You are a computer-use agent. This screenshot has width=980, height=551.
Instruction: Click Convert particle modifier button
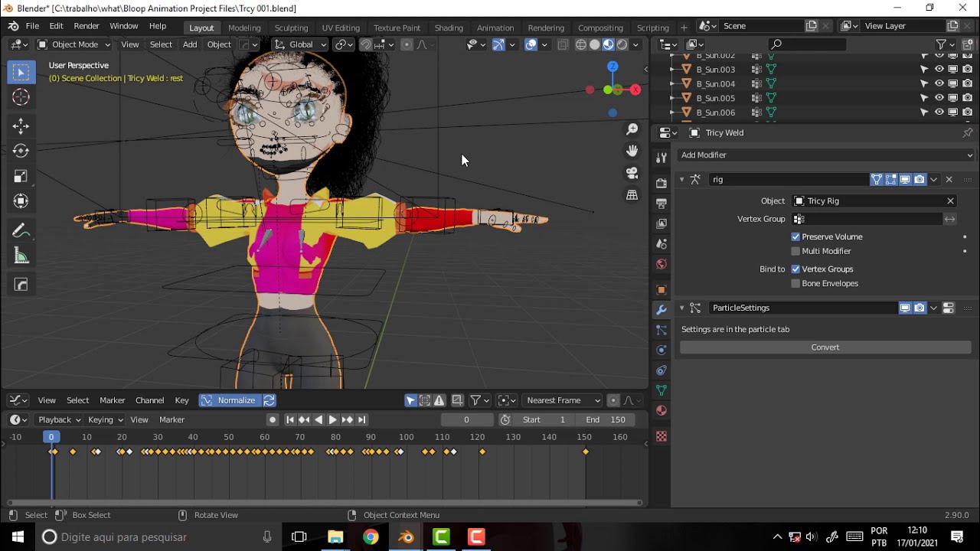coord(825,347)
